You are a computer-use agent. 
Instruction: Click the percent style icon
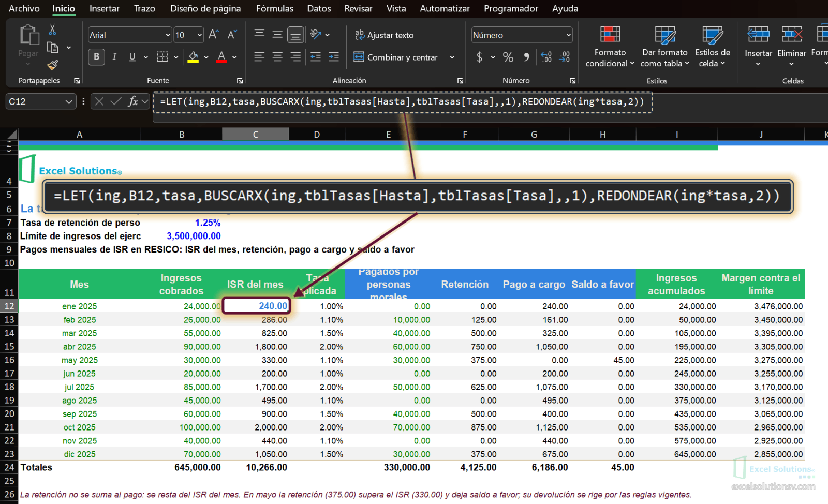[x=508, y=57]
